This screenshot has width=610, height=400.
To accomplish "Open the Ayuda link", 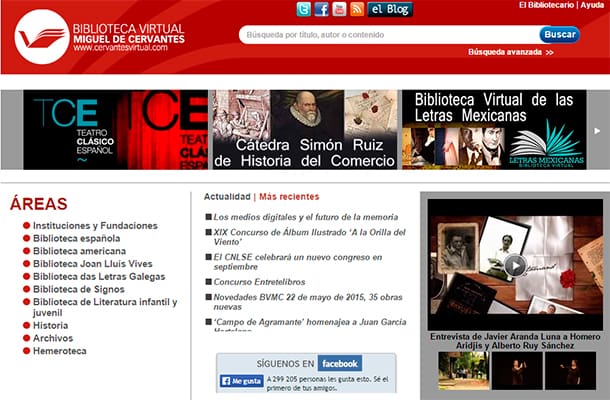I will [592, 5].
